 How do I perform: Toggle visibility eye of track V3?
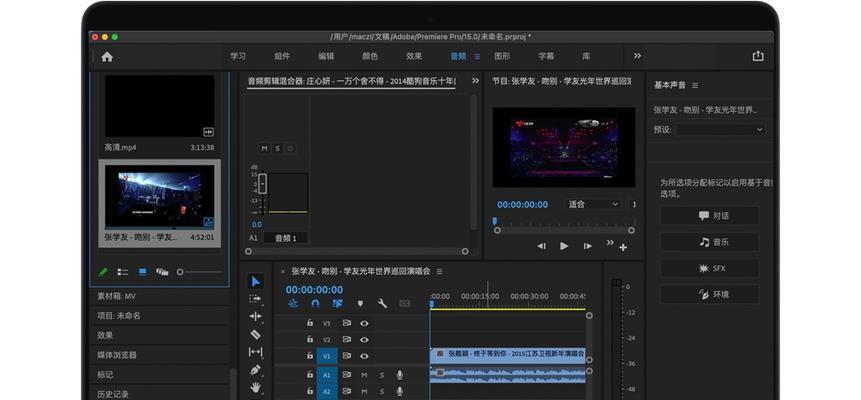pyautogui.click(x=364, y=324)
